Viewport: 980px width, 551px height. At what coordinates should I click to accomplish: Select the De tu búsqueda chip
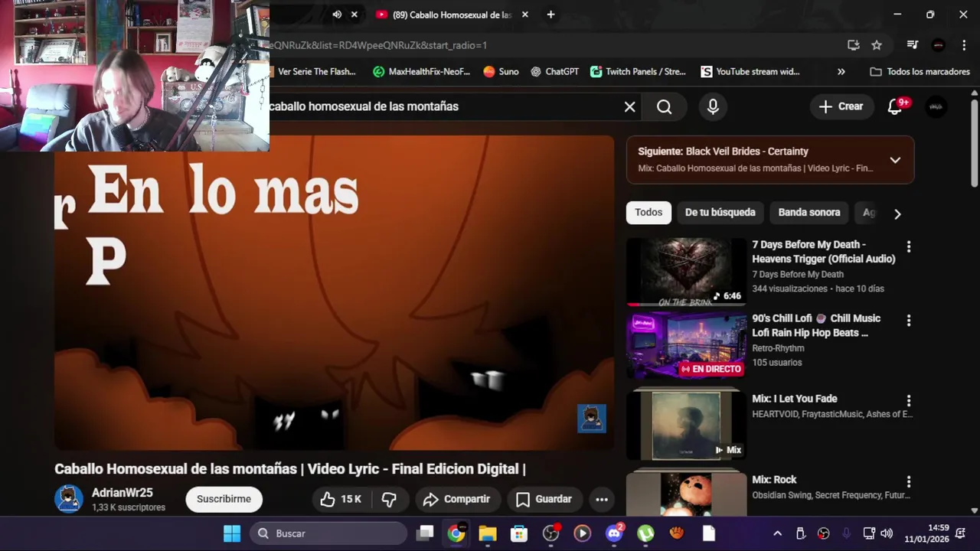(720, 212)
